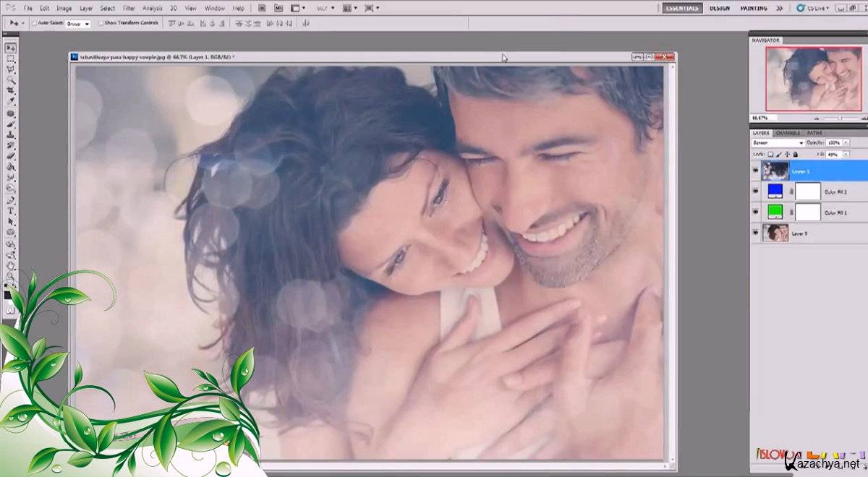Select the Rectangular Marquee tool
Viewport: 868px width, 477px height.
pos(11,59)
